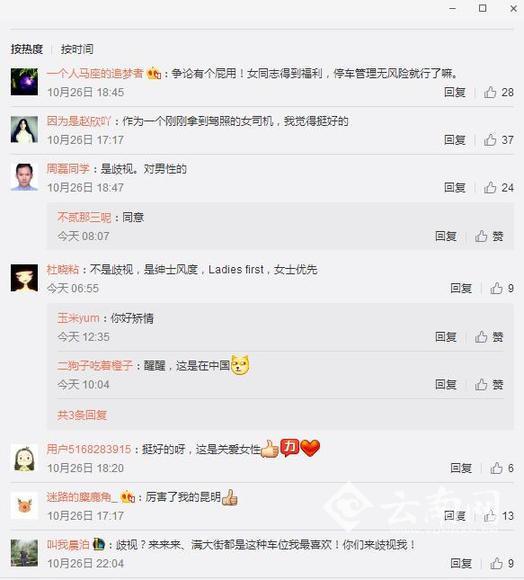Open the 用户5168283915 profile link

coord(89,449)
